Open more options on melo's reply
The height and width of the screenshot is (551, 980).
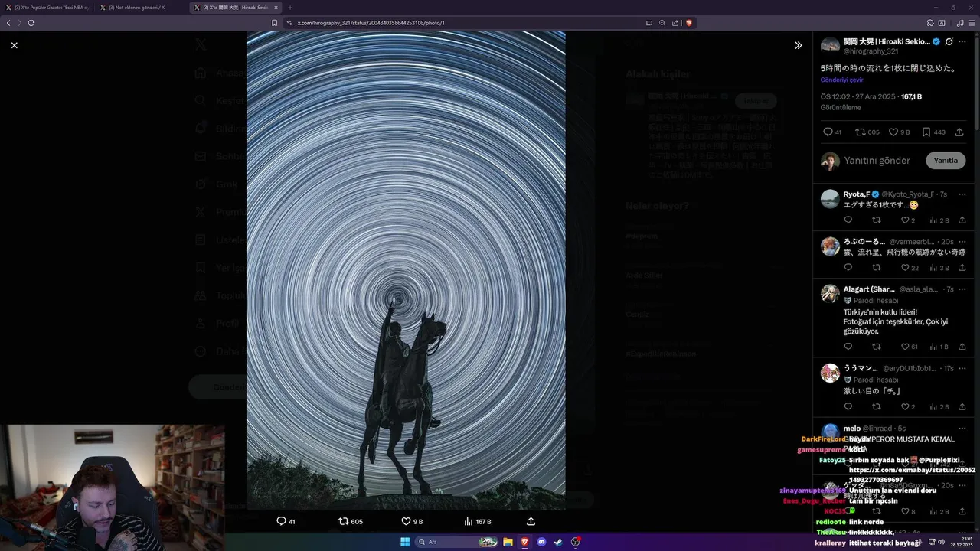[x=962, y=428]
